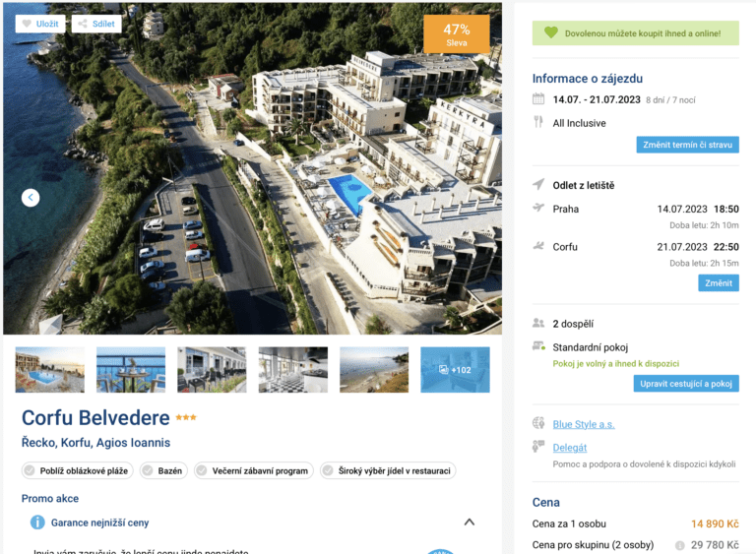Click Upravit cestující a pokoj button
This screenshot has height=554, width=756.
pos(686,384)
